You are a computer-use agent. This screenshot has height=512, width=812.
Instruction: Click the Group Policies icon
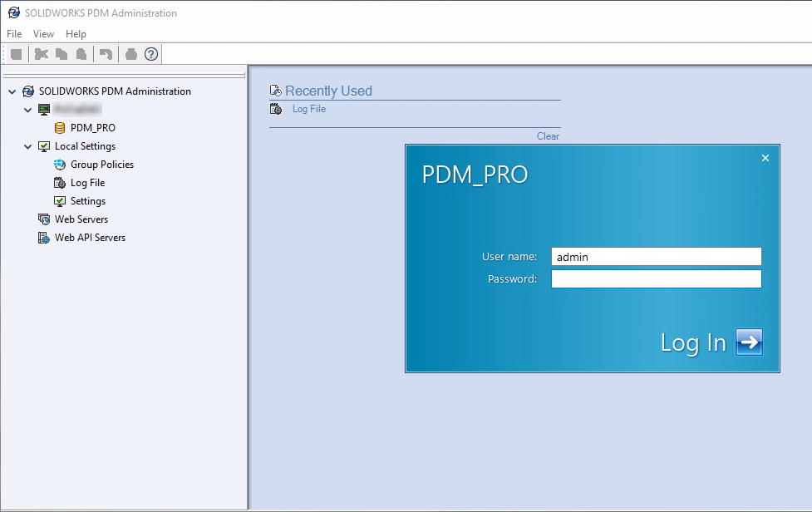[60, 165]
